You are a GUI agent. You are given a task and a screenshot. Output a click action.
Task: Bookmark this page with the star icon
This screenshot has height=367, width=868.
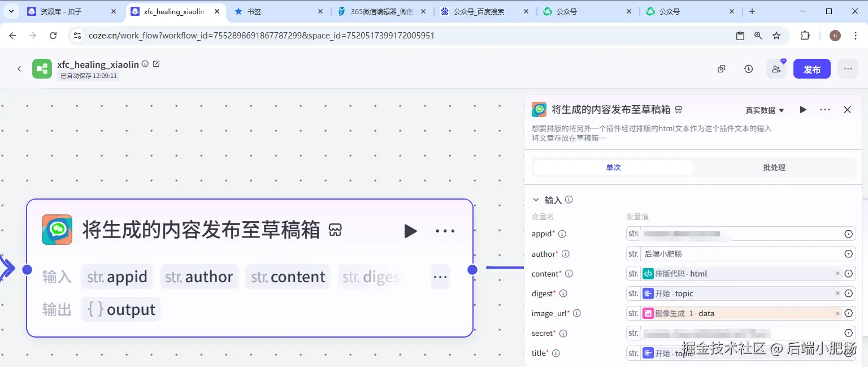tap(776, 36)
